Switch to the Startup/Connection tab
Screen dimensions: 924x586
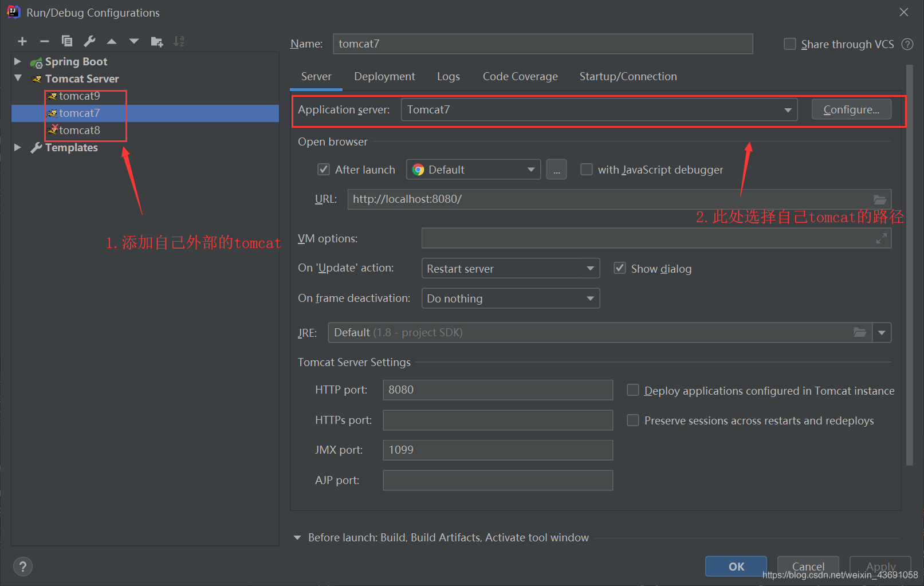tap(628, 77)
